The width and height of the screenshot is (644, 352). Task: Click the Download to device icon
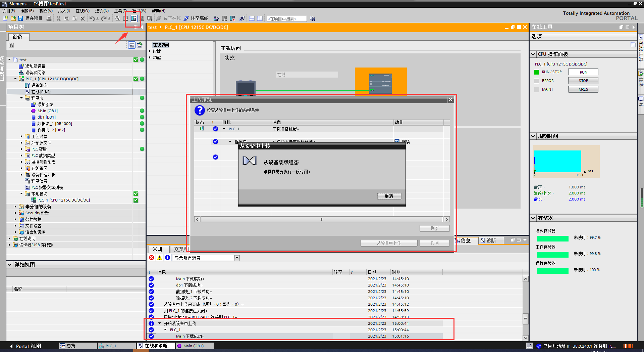(x=126, y=18)
